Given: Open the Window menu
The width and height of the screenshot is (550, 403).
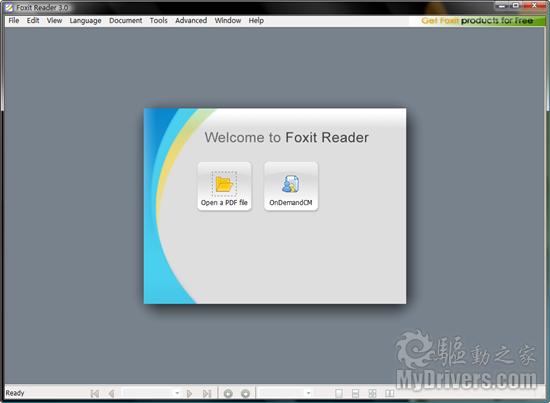Looking at the screenshot, I should tap(228, 21).
